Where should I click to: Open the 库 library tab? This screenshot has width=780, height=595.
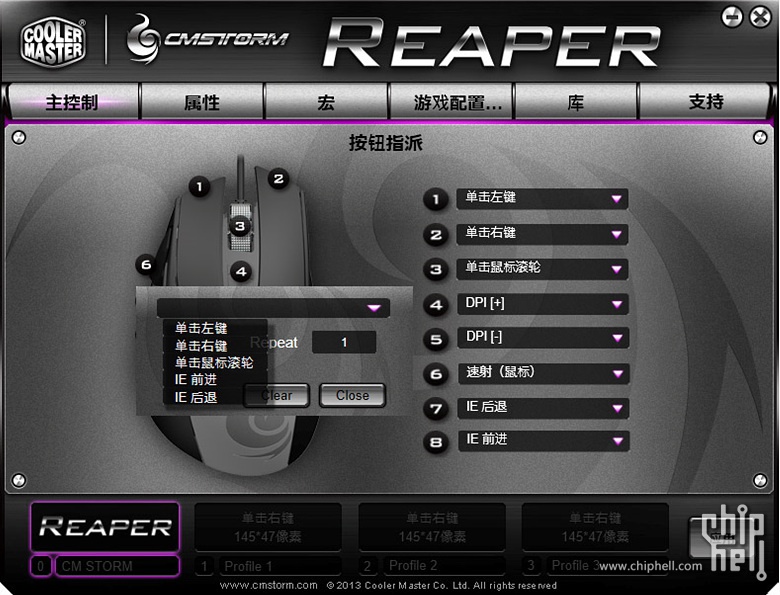coord(576,102)
